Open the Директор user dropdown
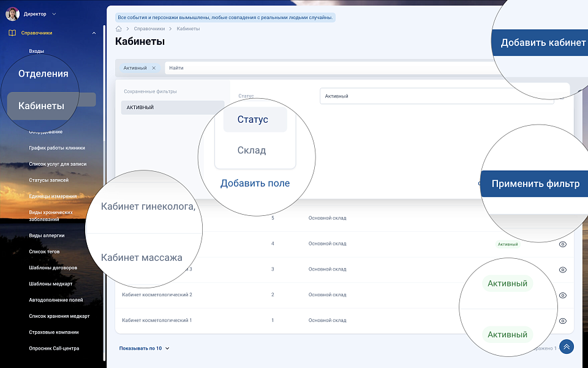This screenshot has width=588, height=368. pyautogui.click(x=54, y=14)
